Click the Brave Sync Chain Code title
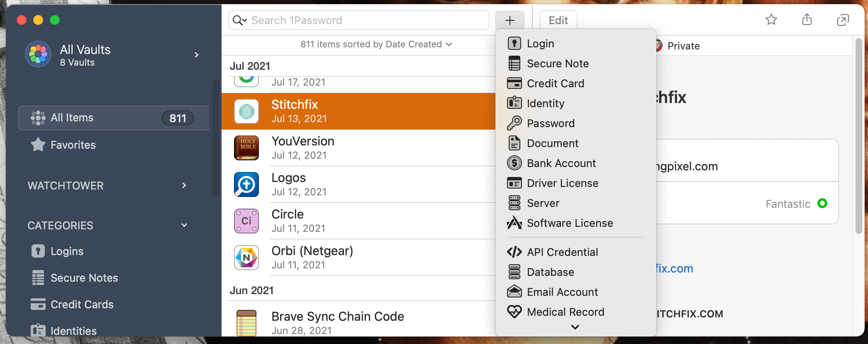The height and width of the screenshot is (344, 868). [338, 317]
